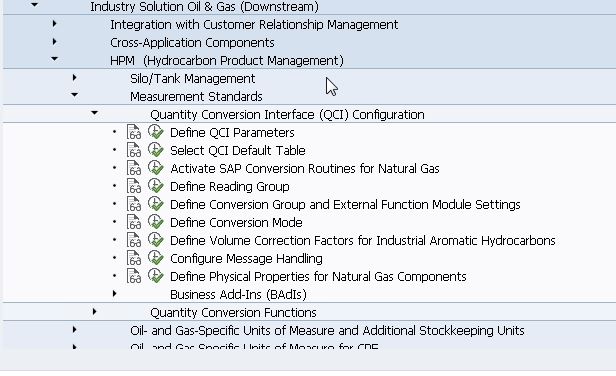The height and width of the screenshot is (376, 616).
Task: Collapse Quantity Conversion Interface (QCI) Configuration node
Action: 94,113
